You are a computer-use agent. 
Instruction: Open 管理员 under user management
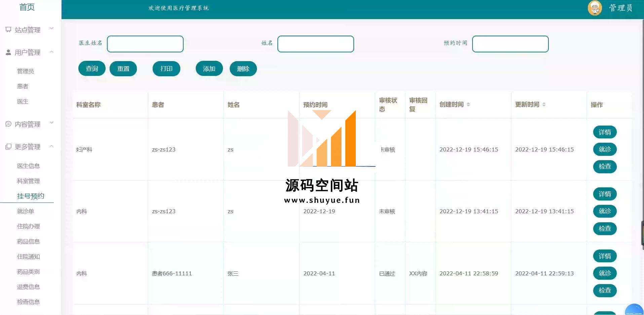point(26,71)
